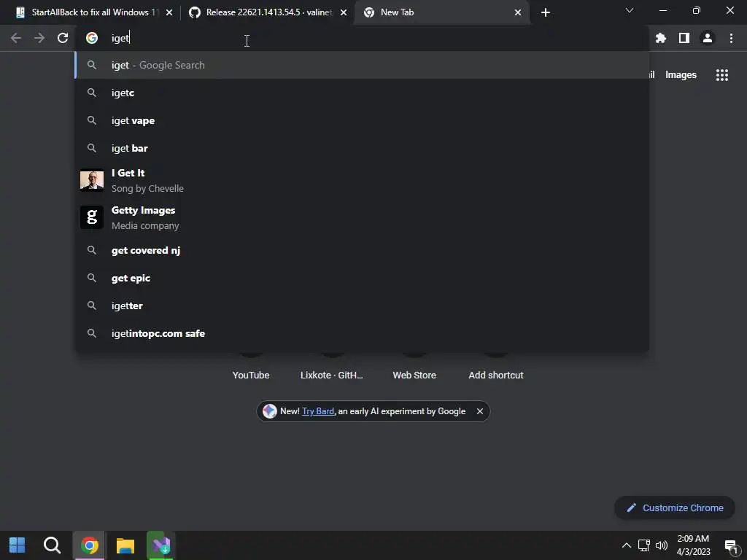
Task: Close the Release 22621.1413.54.5 GitHub tab
Action: pos(344,12)
